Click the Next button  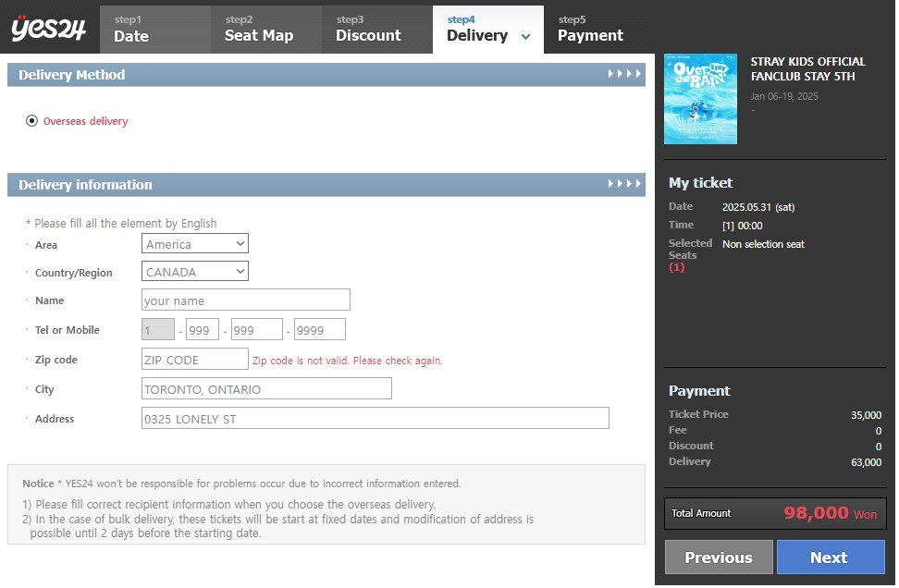[x=831, y=557]
